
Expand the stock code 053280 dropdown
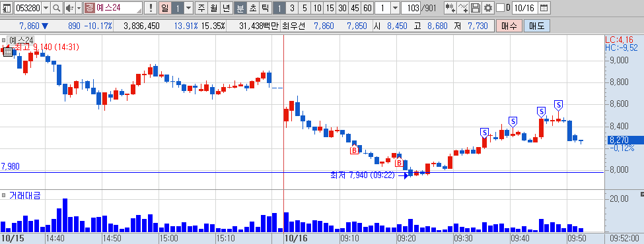coord(46,7)
